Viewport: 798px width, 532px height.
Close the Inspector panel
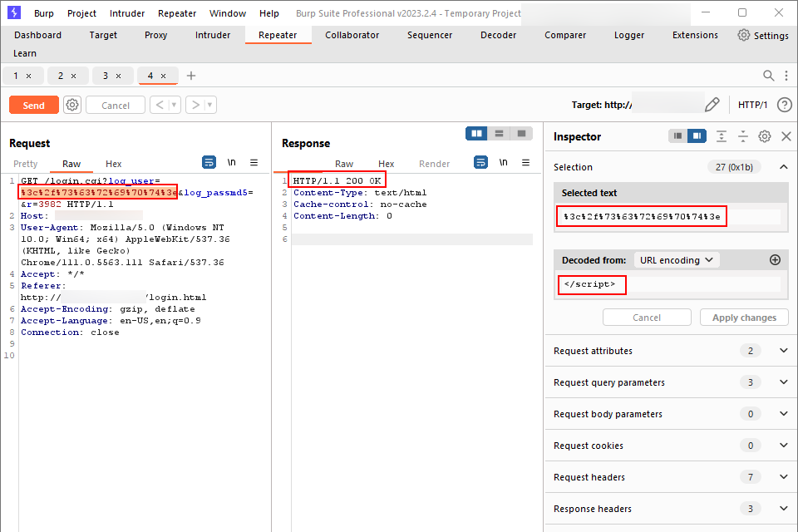pyautogui.click(x=786, y=136)
